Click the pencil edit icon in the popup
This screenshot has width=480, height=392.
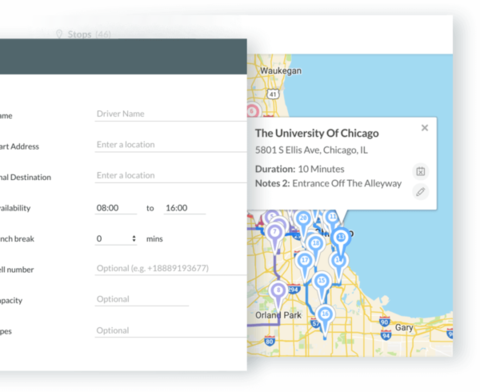click(421, 192)
